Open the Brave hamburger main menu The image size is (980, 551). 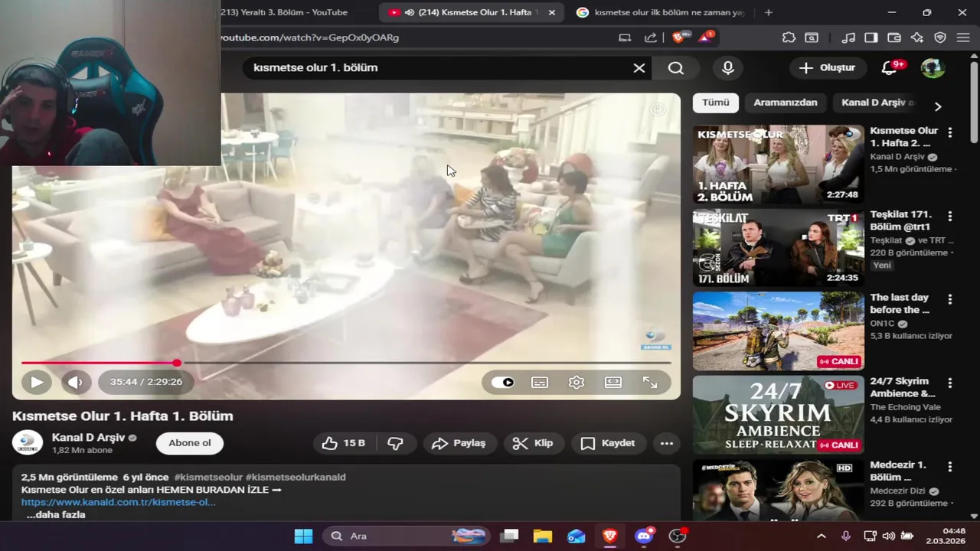963,37
